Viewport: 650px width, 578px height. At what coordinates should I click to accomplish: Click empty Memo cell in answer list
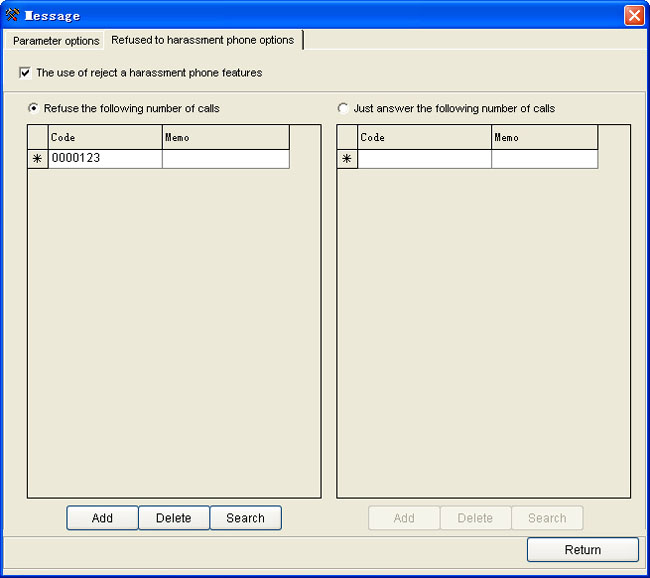(x=544, y=159)
